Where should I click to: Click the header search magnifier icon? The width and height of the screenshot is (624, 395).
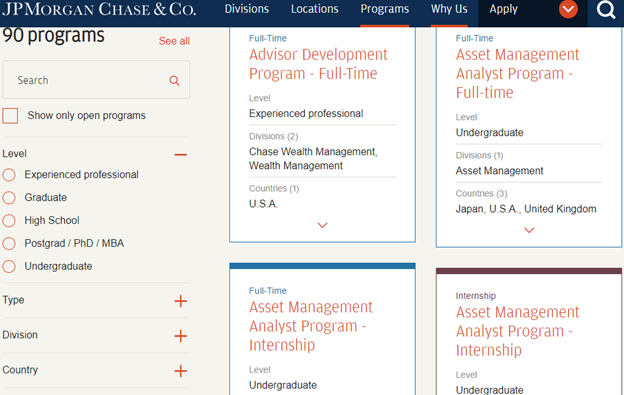pos(606,10)
